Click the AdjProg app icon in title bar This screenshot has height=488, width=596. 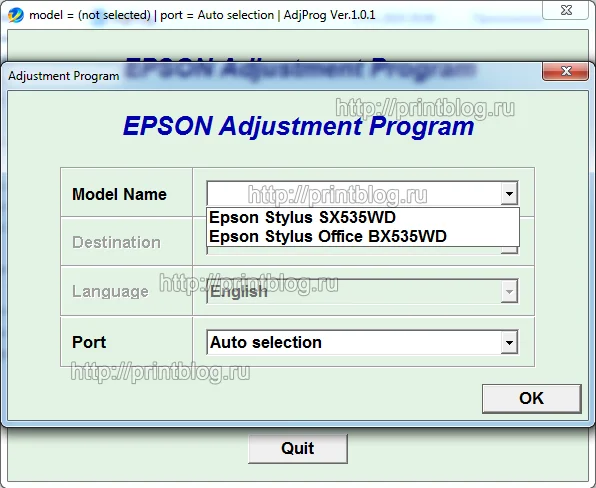click(x=16, y=15)
